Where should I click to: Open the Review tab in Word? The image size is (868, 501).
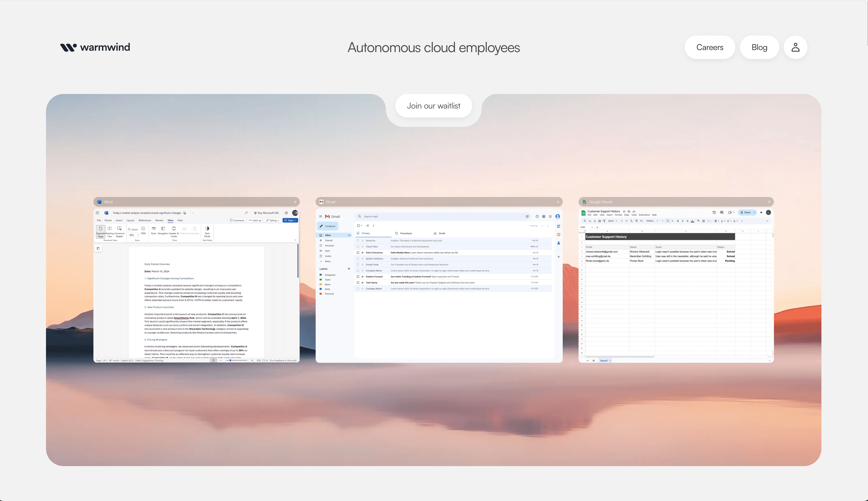159,220
